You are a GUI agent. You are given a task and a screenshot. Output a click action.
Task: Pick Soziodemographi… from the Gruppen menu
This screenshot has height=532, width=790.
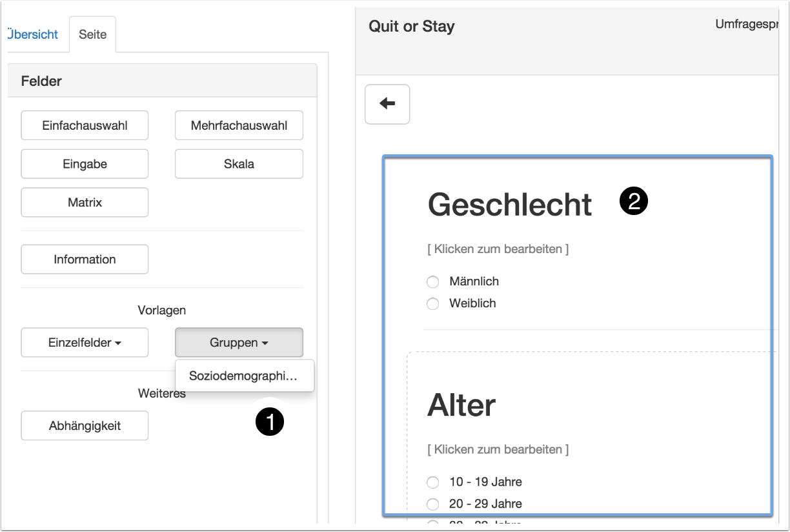(243, 376)
